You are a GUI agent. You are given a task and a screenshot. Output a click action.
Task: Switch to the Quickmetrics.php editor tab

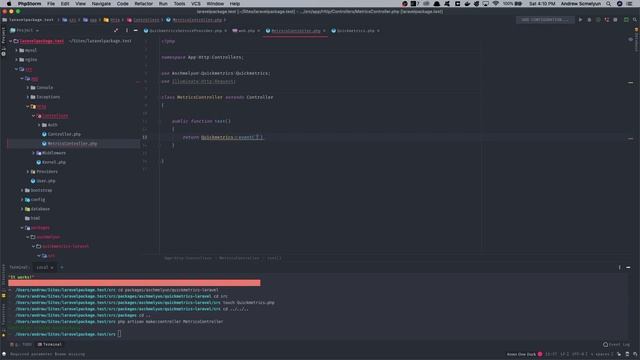tap(355, 31)
